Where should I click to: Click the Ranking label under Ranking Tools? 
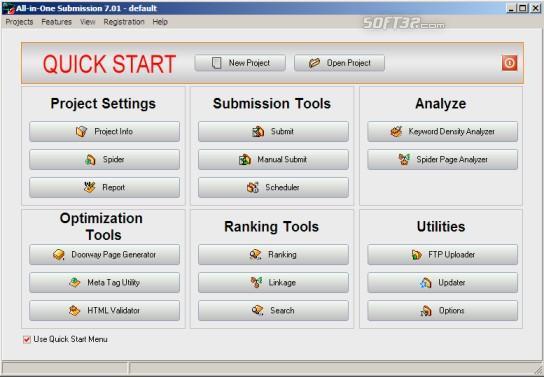tap(282, 255)
